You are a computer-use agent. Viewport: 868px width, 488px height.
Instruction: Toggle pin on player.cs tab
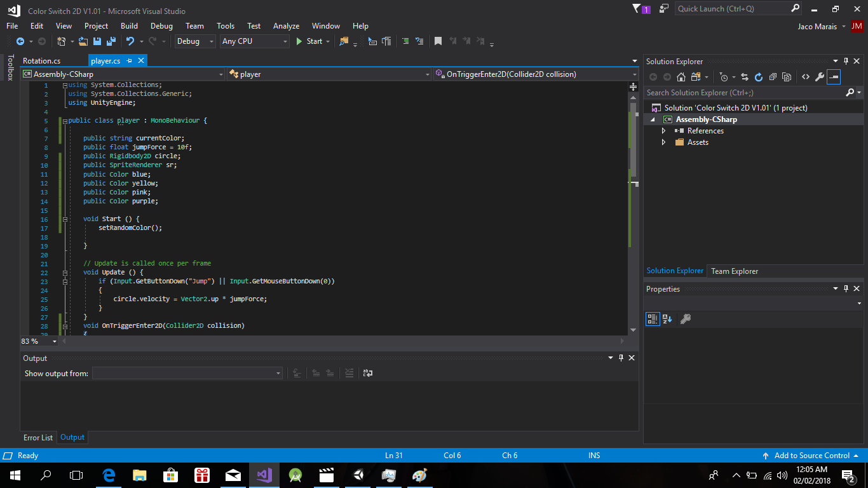point(129,60)
